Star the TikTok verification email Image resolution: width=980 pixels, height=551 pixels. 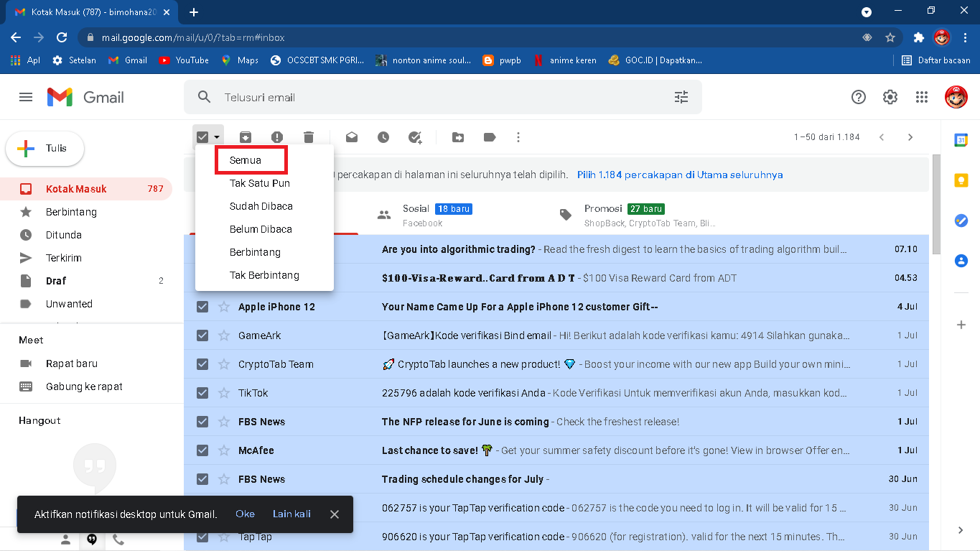click(224, 393)
